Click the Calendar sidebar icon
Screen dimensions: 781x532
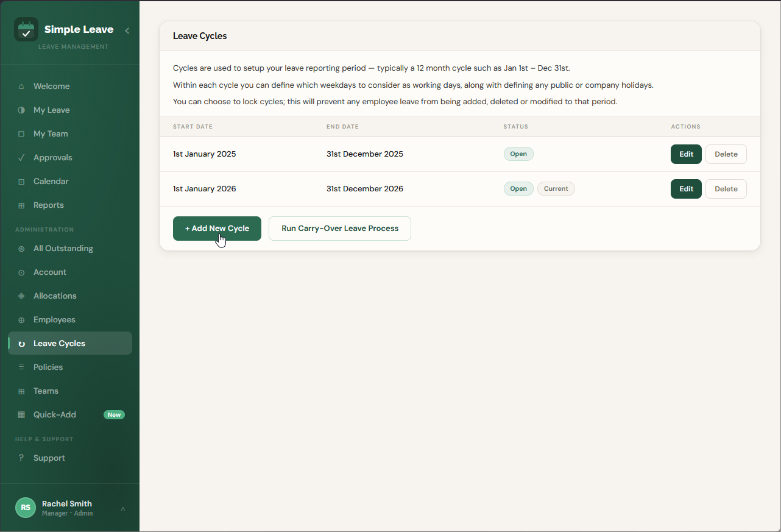[x=21, y=182]
